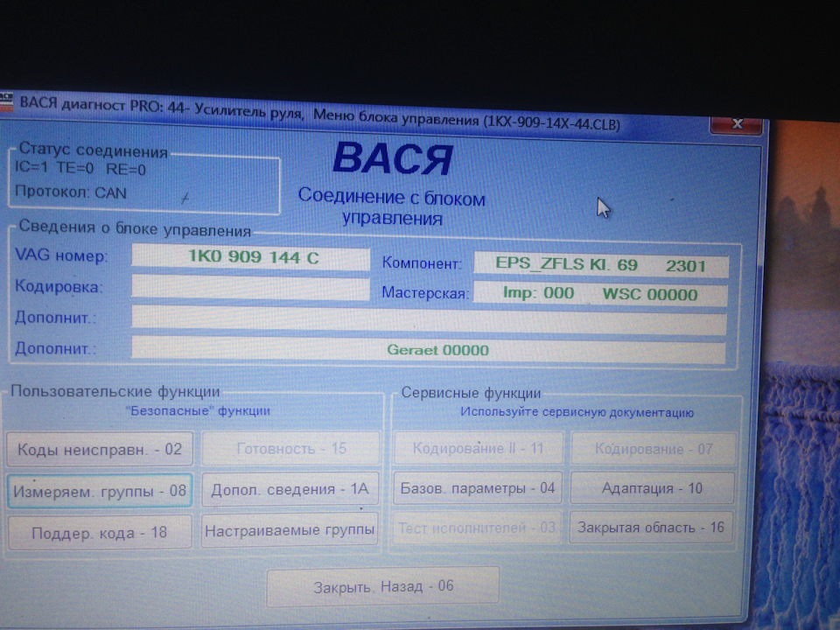840x630 pixels.
Task: Click the large ВАСЯ logo
Action: click(x=393, y=158)
